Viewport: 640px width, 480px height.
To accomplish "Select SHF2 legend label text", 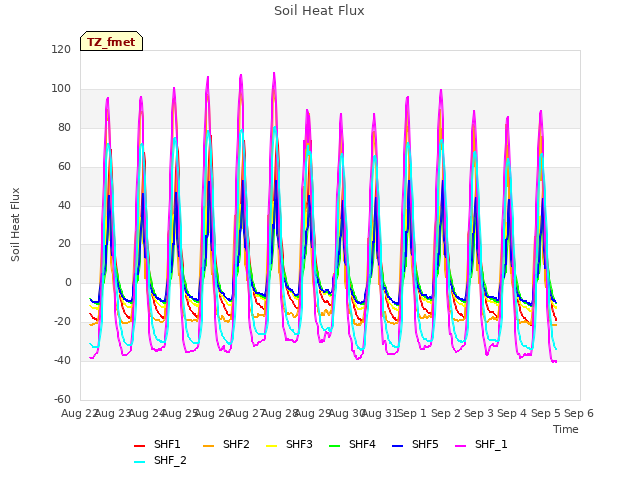I will tap(236, 444).
